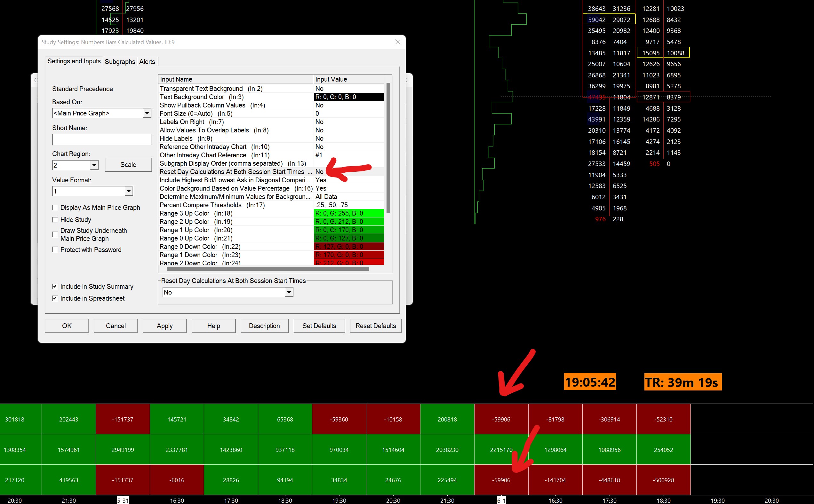
Task: Toggle Protect with Password checkbox
Action: click(x=55, y=250)
